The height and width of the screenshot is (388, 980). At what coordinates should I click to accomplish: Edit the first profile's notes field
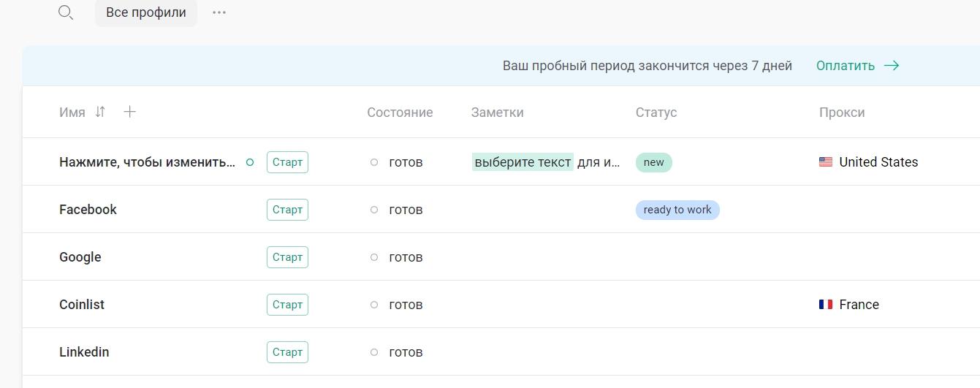(x=546, y=162)
